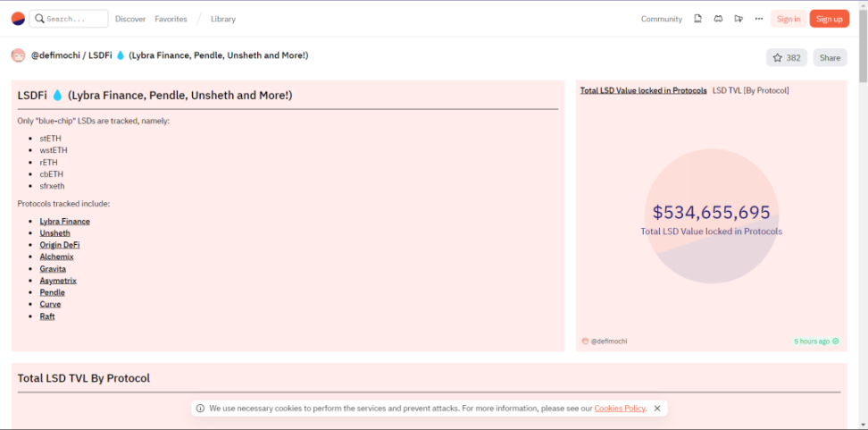Select the sfrxeth list item

[x=52, y=186]
